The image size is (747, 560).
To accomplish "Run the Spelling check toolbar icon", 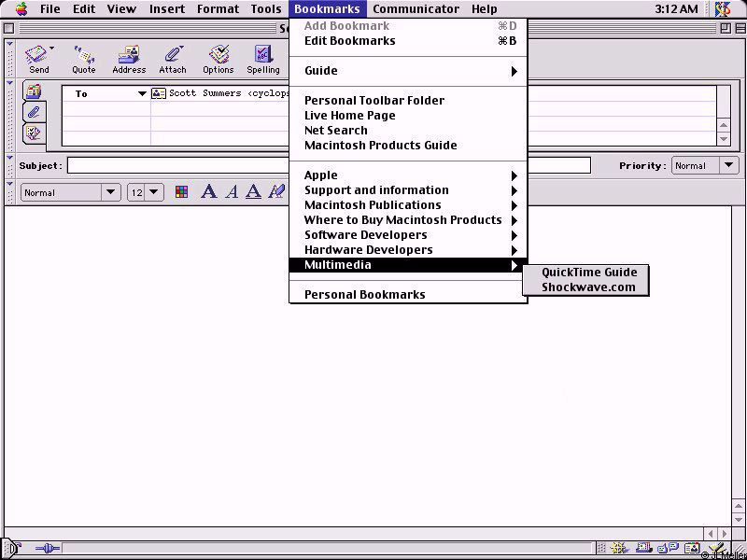I will pyautogui.click(x=262, y=54).
